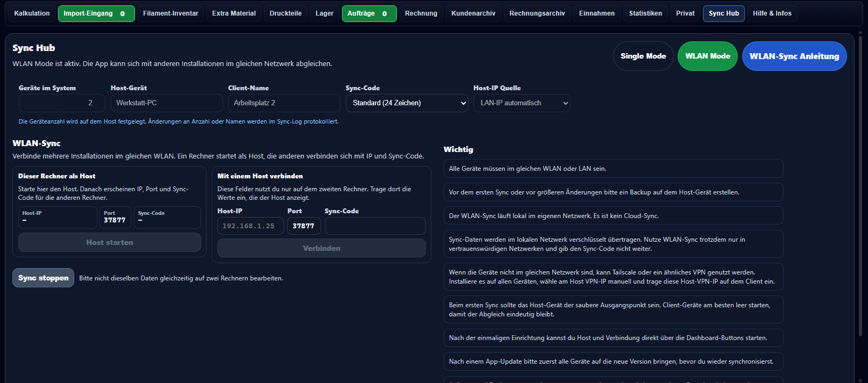Click the WLAN-Sync section heading

[37, 143]
